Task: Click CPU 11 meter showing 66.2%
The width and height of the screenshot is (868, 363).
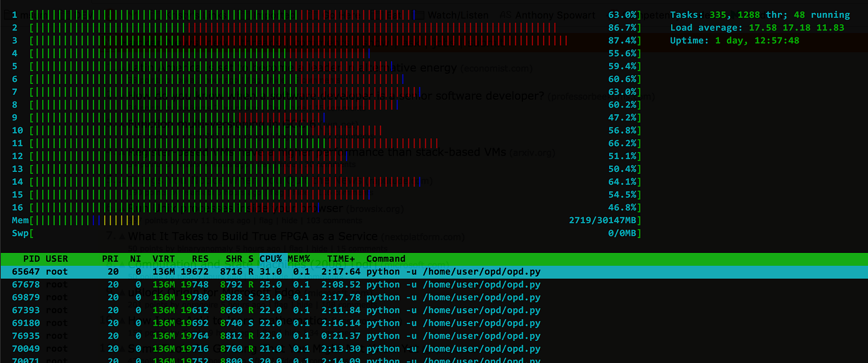Action: (327, 144)
